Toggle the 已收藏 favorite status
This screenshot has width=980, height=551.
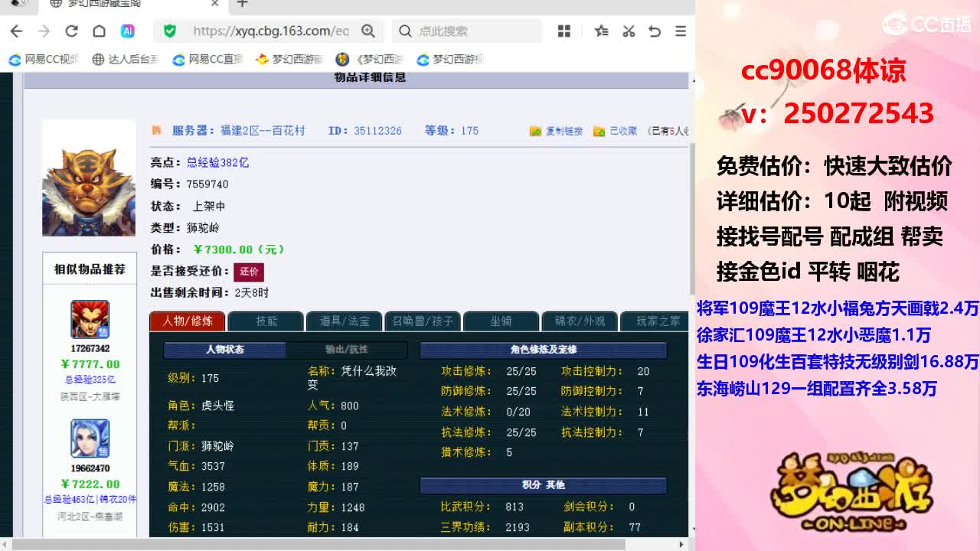coord(616,132)
